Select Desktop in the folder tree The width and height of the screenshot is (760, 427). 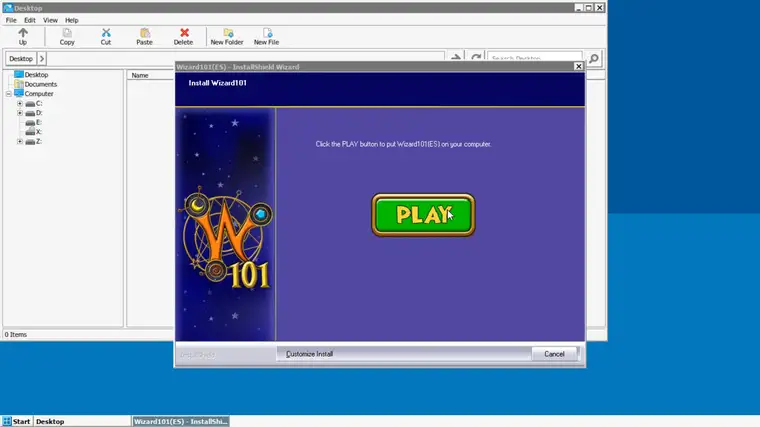[36, 75]
